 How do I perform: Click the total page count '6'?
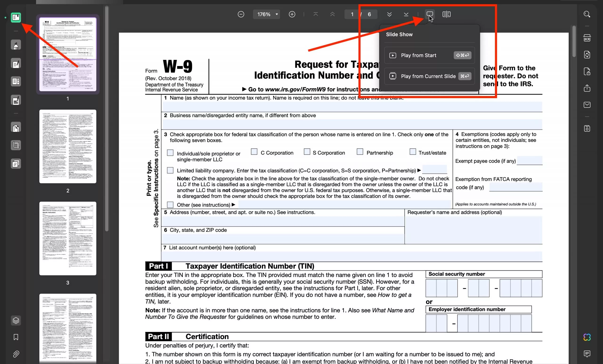click(369, 14)
